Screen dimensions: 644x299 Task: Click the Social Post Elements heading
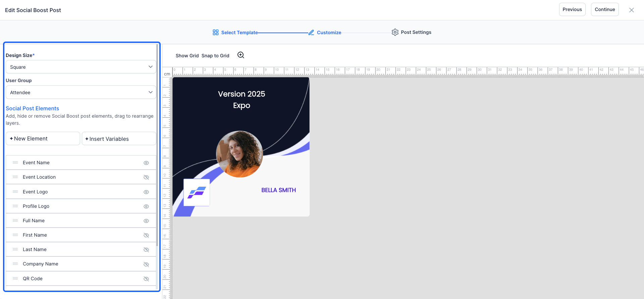click(32, 108)
